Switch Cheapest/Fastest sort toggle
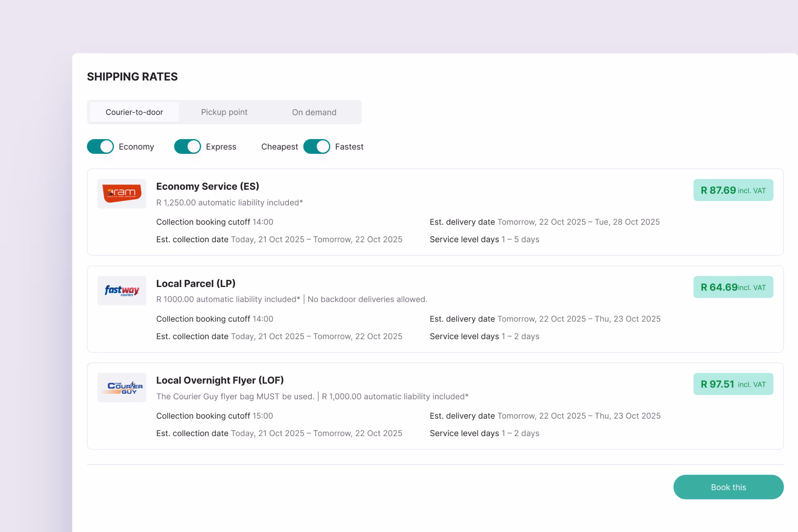 (316, 147)
